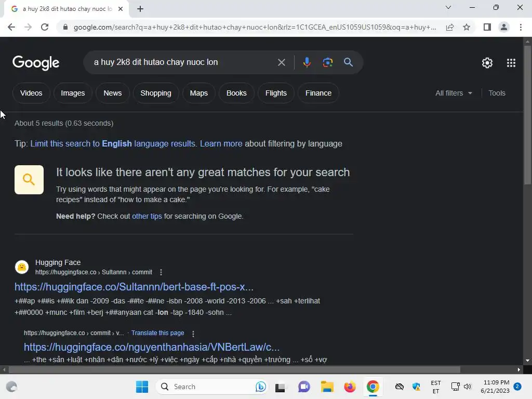
Task: Open File Explorer from taskbar
Action: pos(327,387)
